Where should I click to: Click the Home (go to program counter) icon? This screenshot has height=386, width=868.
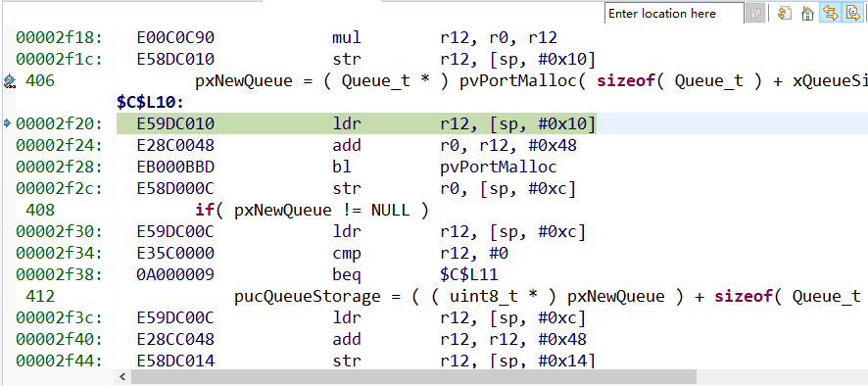click(x=807, y=13)
